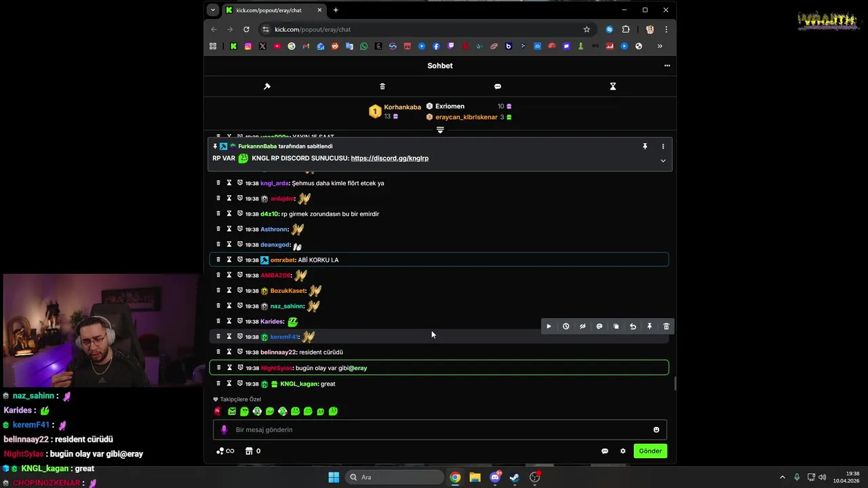Collapse the gift leaderboard with the handle
Image resolution: width=868 pixels, height=488 pixels.
pos(440,129)
